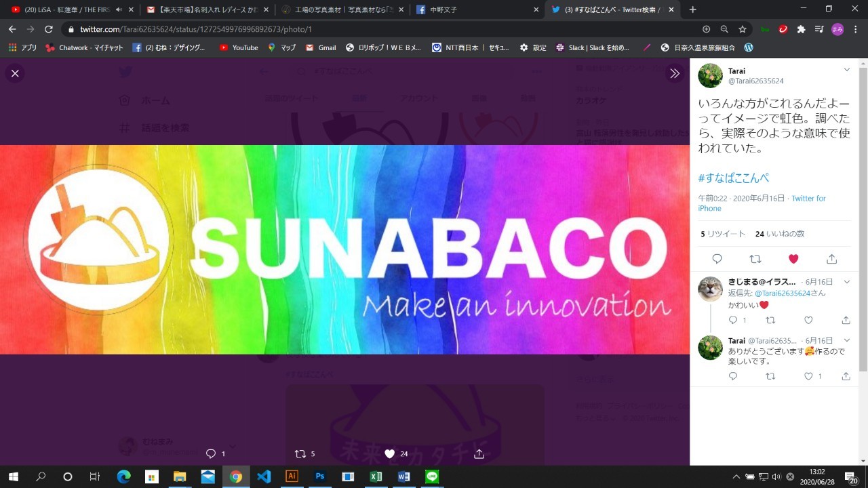Open the Gmail bookmark

point(320,47)
